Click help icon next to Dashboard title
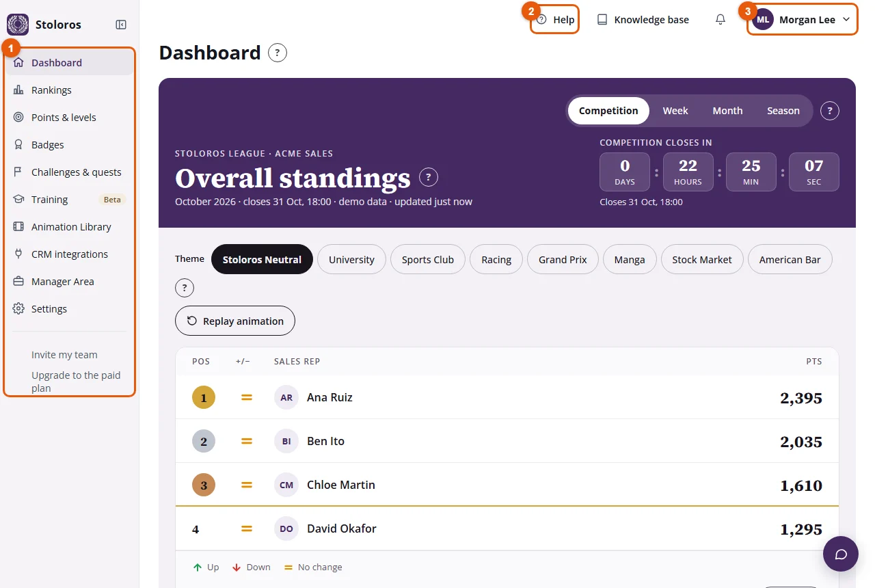The height and width of the screenshot is (588, 875). click(278, 53)
